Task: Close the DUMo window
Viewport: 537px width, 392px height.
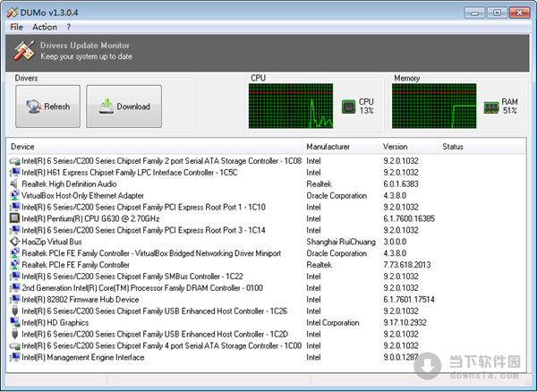Action: coord(519,13)
